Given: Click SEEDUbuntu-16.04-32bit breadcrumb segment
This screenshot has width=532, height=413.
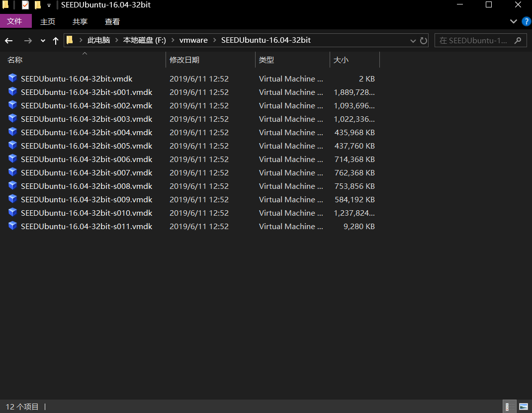Looking at the screenshot, I should [266, 40].
